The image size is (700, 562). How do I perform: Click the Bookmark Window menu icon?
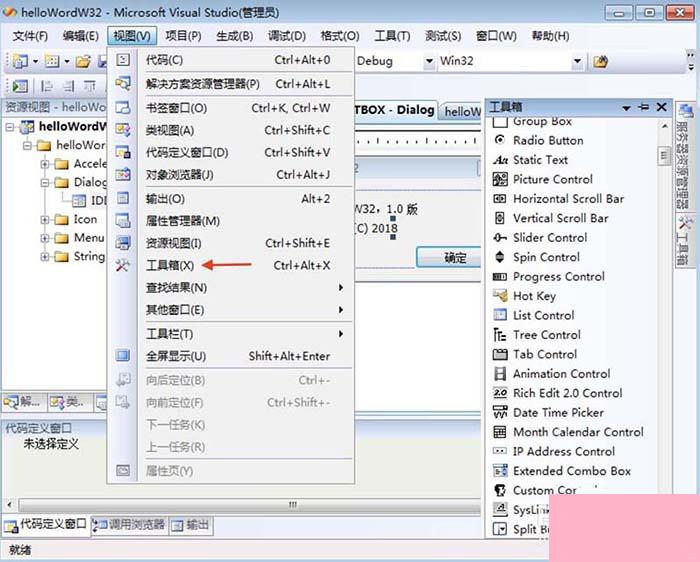123,108
